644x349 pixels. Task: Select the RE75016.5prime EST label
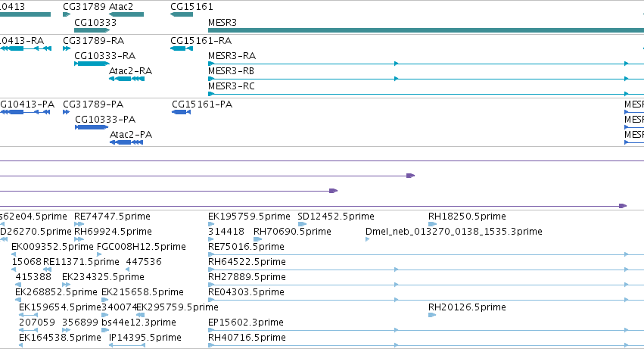coord(246,247)
